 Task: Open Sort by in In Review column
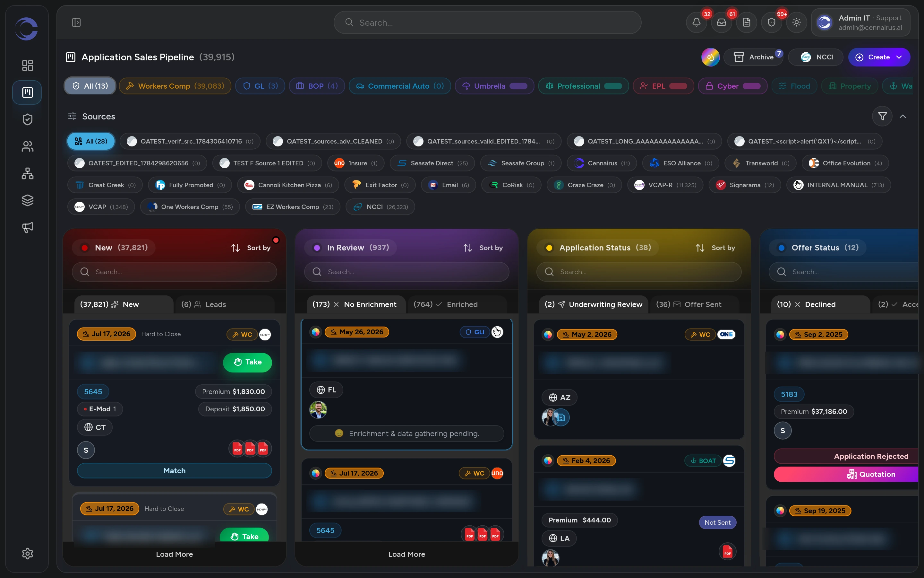tap(483, 248)
